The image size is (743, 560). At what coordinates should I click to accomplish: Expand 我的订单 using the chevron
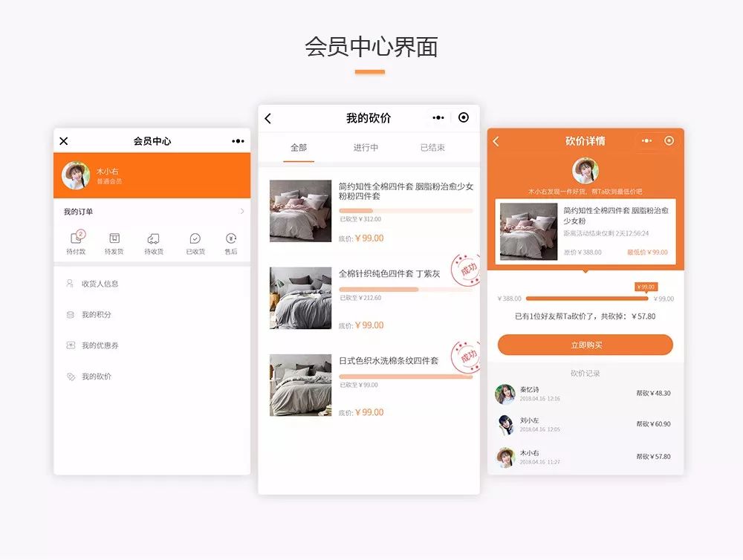(x=241, y=212)
